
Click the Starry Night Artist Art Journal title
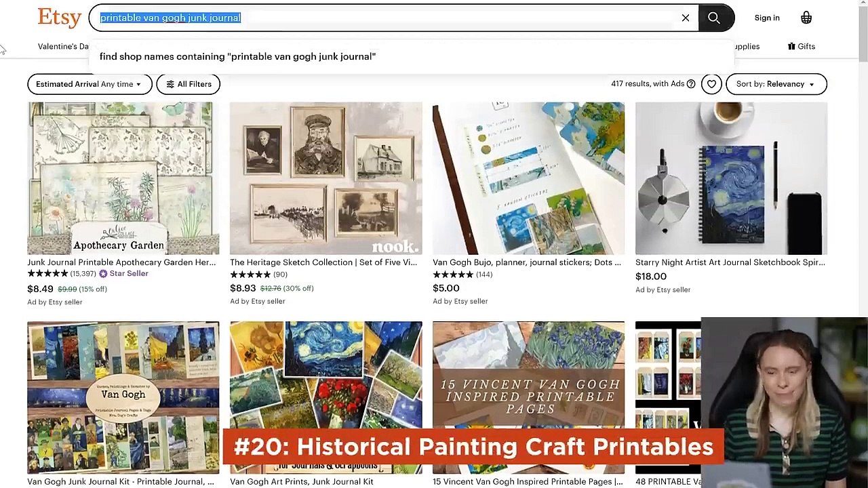730,262
